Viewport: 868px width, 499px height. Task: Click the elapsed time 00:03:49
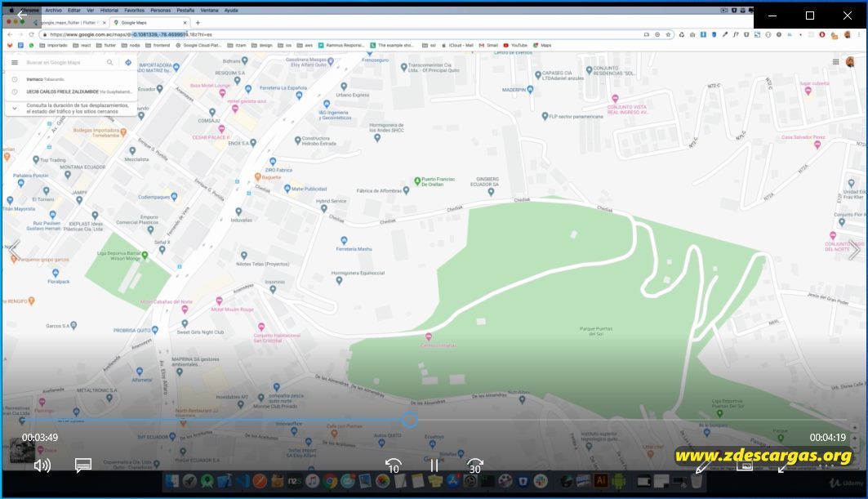pyautogui.click(x=40, y=438)
